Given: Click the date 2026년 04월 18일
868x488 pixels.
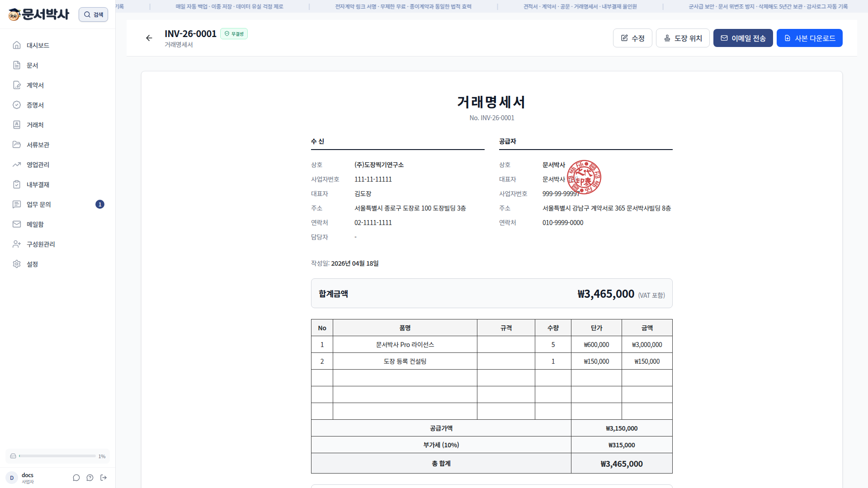Looking at the screenshot, I should coord(355,263).
